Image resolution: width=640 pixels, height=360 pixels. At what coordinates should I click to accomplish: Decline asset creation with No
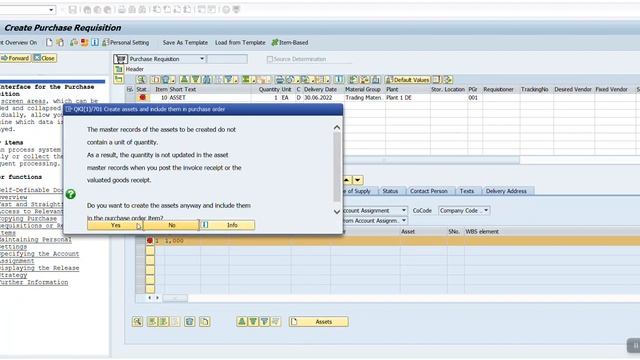[x=171, y=225]
